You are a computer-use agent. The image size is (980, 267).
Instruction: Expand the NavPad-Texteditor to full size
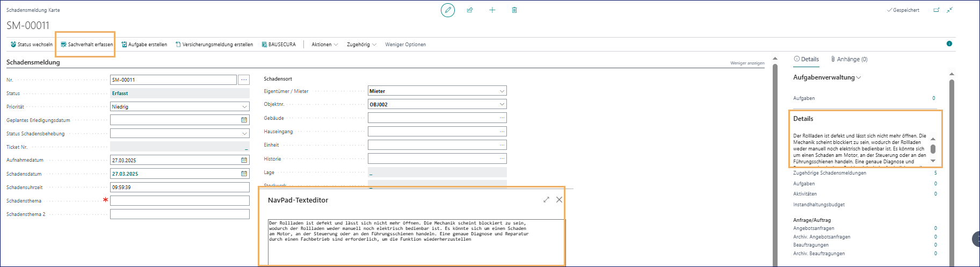click(x=546, y=200)
